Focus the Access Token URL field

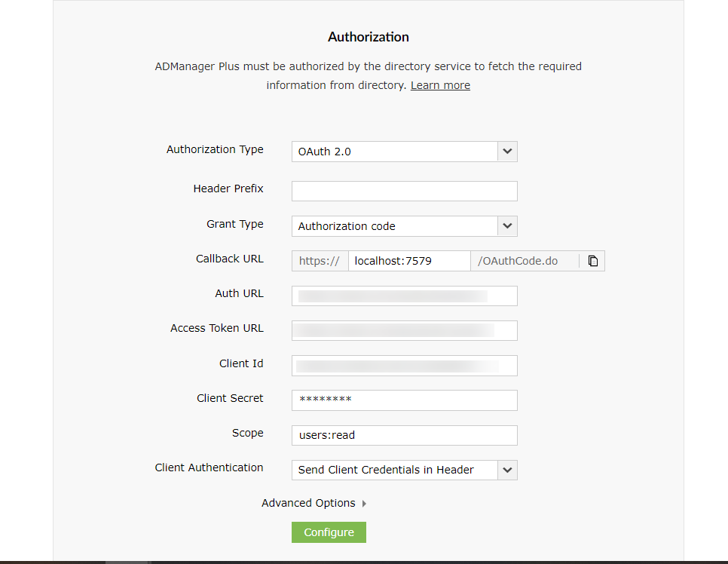(404, 330)
